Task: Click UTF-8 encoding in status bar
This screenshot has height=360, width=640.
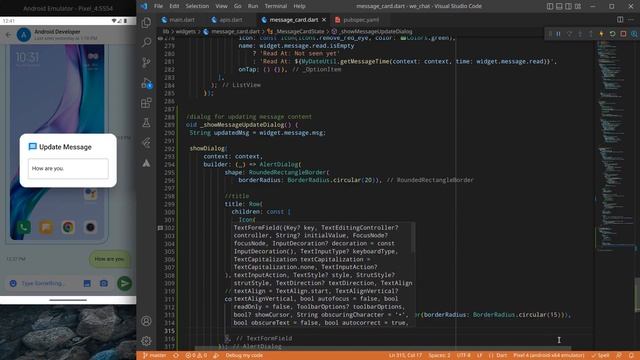Action: coord(464,356)
